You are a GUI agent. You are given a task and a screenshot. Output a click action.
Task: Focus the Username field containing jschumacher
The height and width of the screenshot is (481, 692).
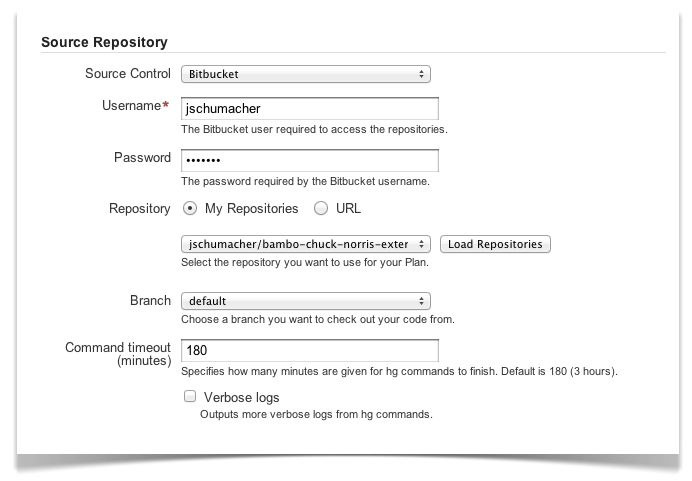(309, 109)
